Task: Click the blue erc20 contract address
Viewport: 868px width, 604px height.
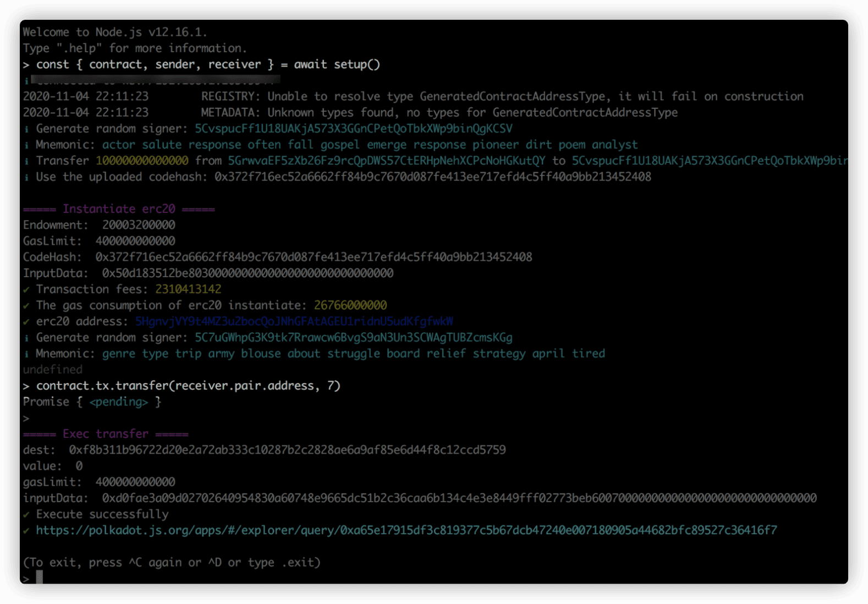Action: (294, 321)
